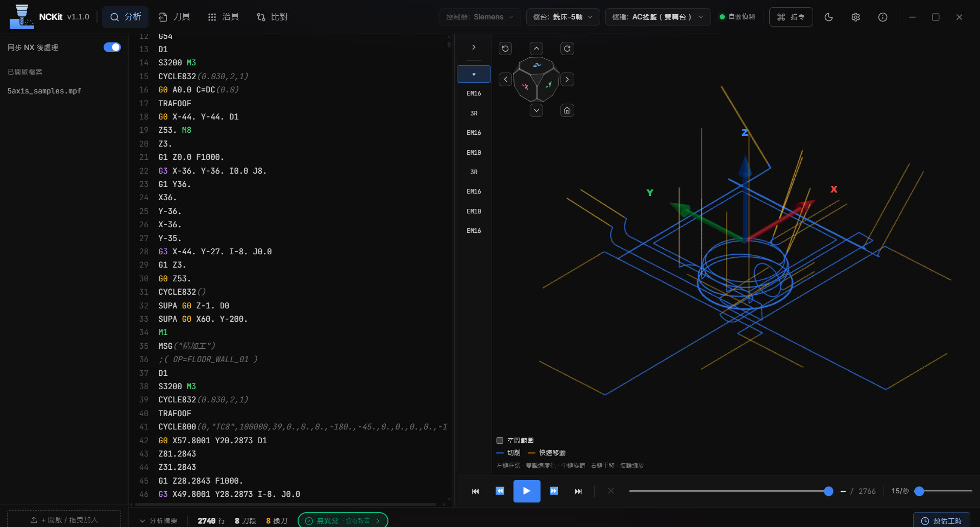Play the toolpath simulation

(527, 491)
